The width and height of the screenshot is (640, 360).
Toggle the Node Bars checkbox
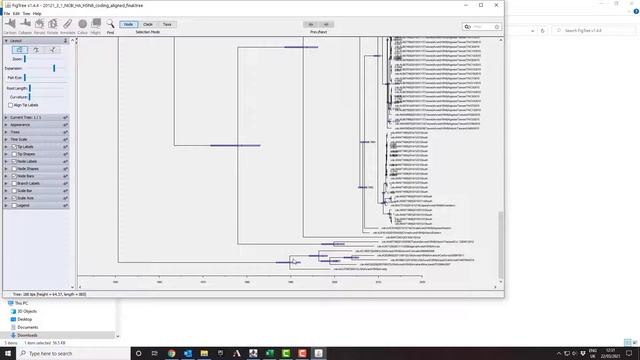pyautogui.click(x=14, y=176)
